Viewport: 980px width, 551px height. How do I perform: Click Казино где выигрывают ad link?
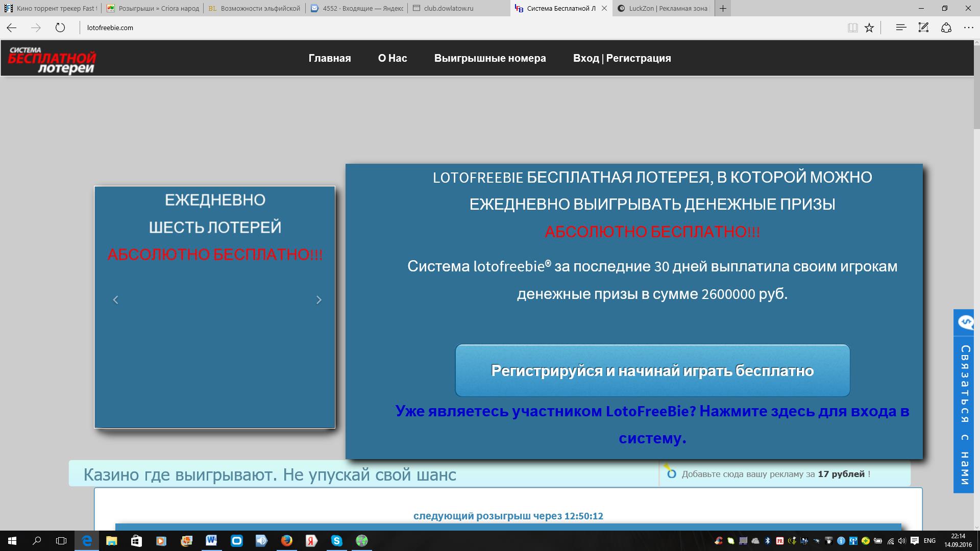coord(269,474)
